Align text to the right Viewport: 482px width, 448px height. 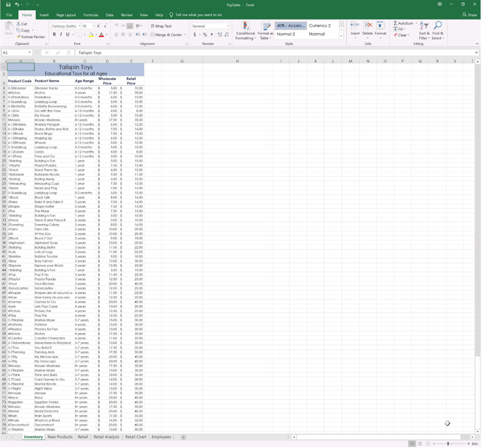point(129,35)
